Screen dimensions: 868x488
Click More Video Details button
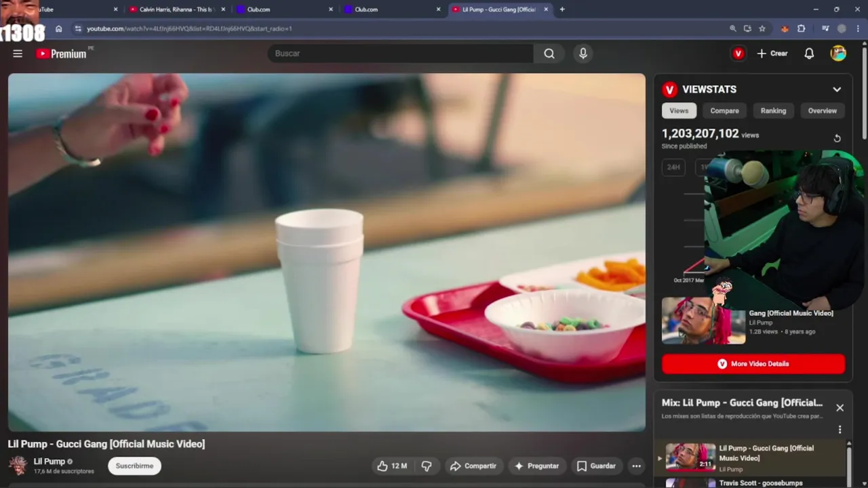point(753,364)
